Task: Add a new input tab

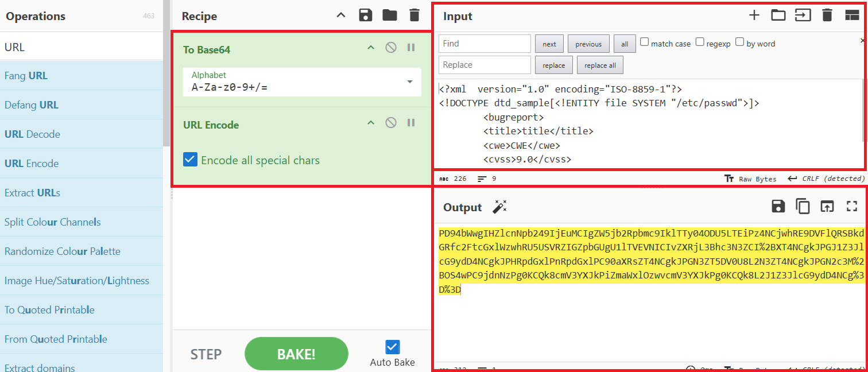Action: (754, 15)
